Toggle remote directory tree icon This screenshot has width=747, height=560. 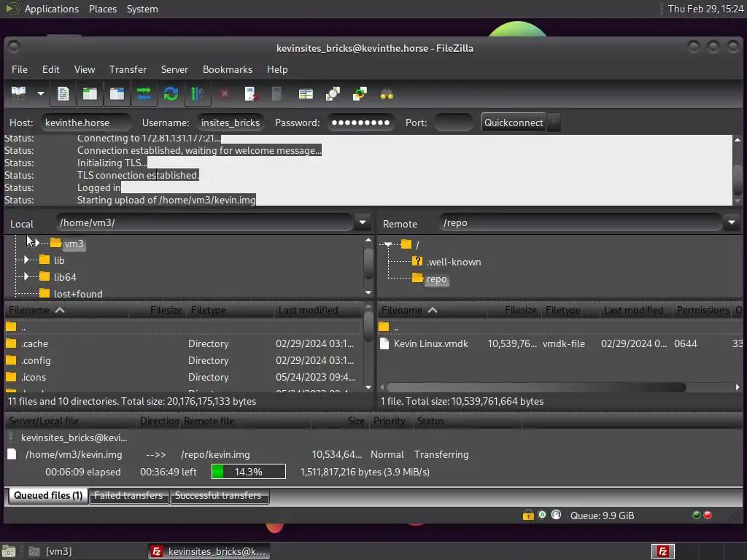tap(117, 93)
